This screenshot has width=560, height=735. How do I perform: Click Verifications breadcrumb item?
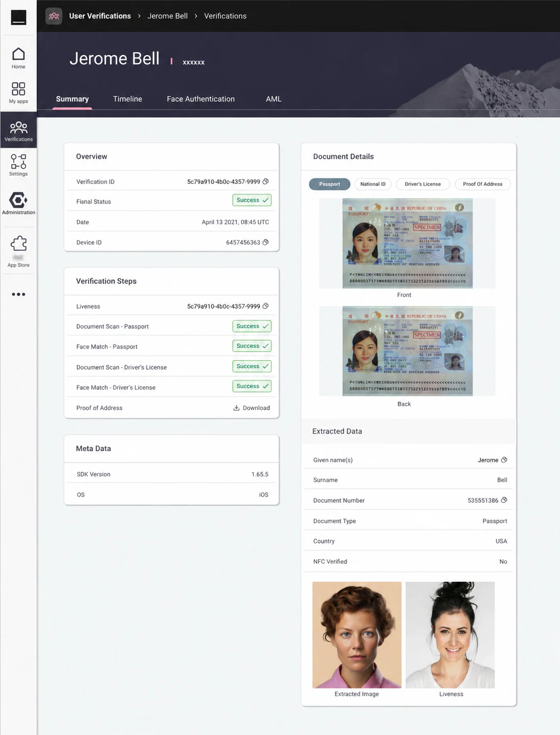[x=225, y=16]
